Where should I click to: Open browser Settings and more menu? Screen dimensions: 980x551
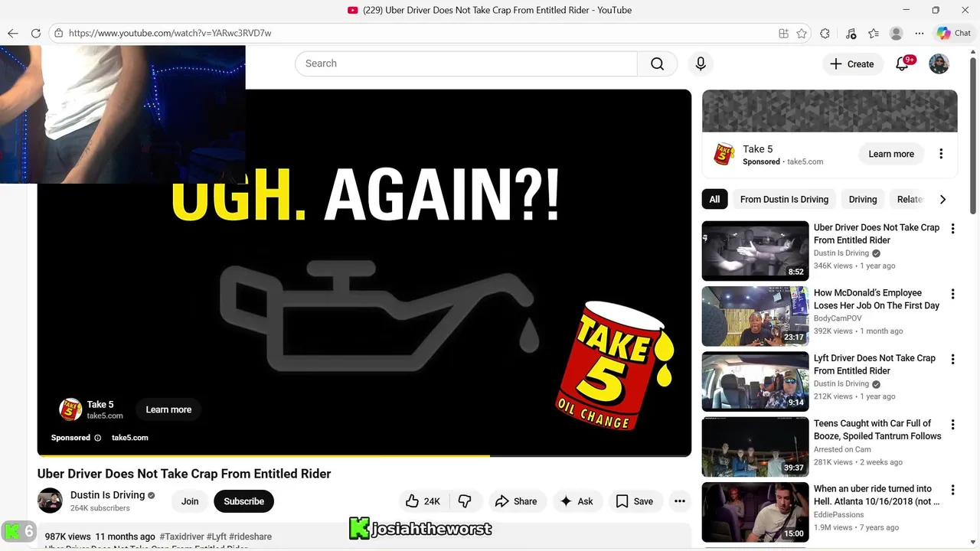920,33
